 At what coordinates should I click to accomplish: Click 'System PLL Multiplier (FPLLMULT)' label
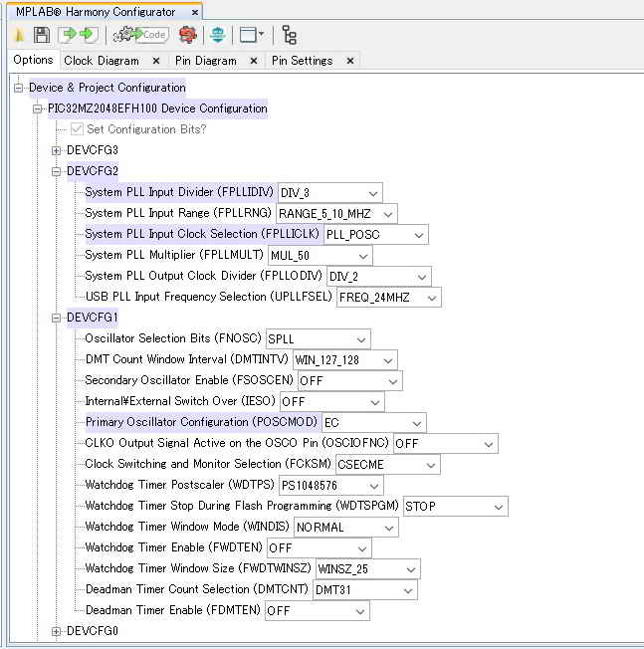point(174,255)
